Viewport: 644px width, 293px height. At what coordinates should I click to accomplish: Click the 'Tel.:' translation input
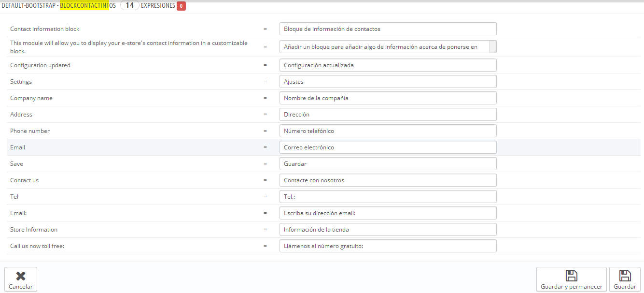tap(388, 197)
